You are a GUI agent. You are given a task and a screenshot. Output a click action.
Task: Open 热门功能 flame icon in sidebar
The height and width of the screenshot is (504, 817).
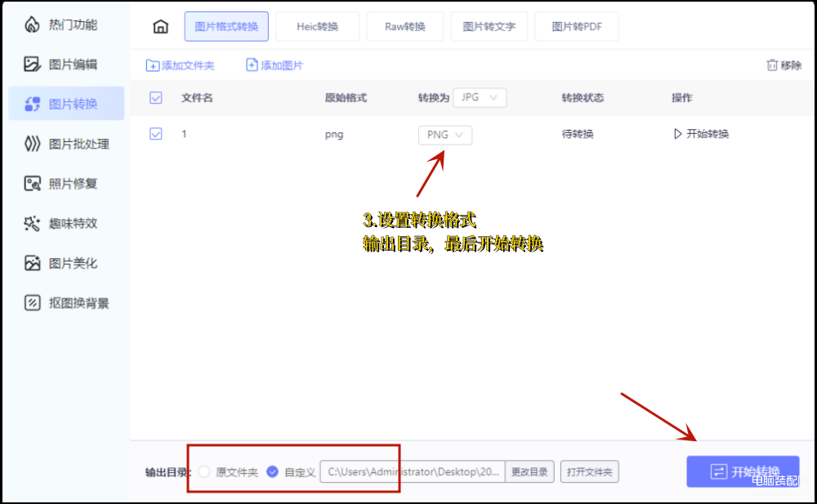pyautogui.click(x=32, y=25)
